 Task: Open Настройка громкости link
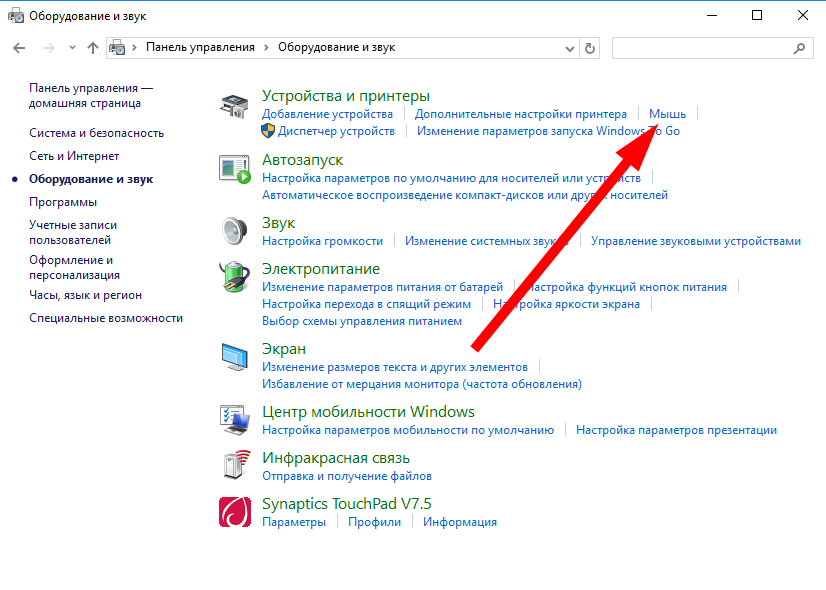click(322, 241)
